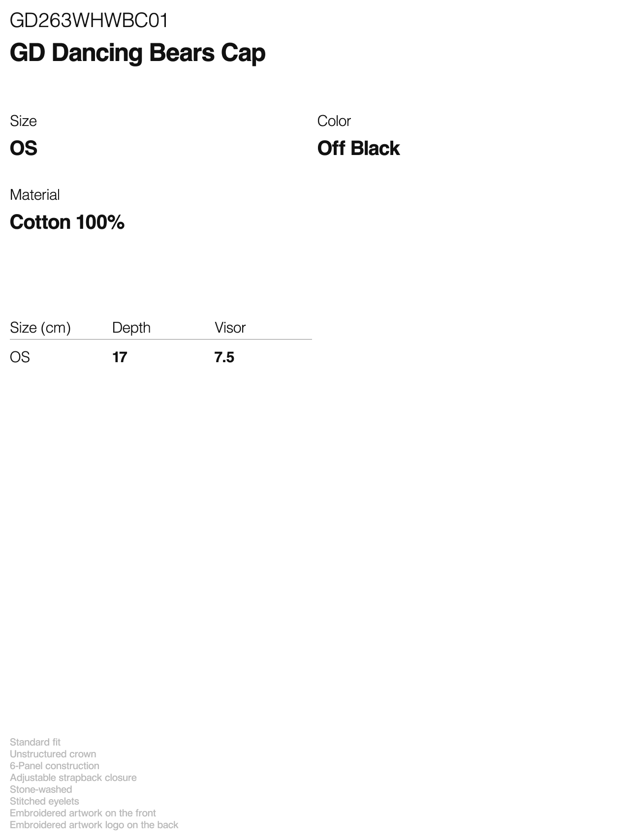Click the depth value 17
The height and width of the screenshot is (840, 630).
coord(120,357)
